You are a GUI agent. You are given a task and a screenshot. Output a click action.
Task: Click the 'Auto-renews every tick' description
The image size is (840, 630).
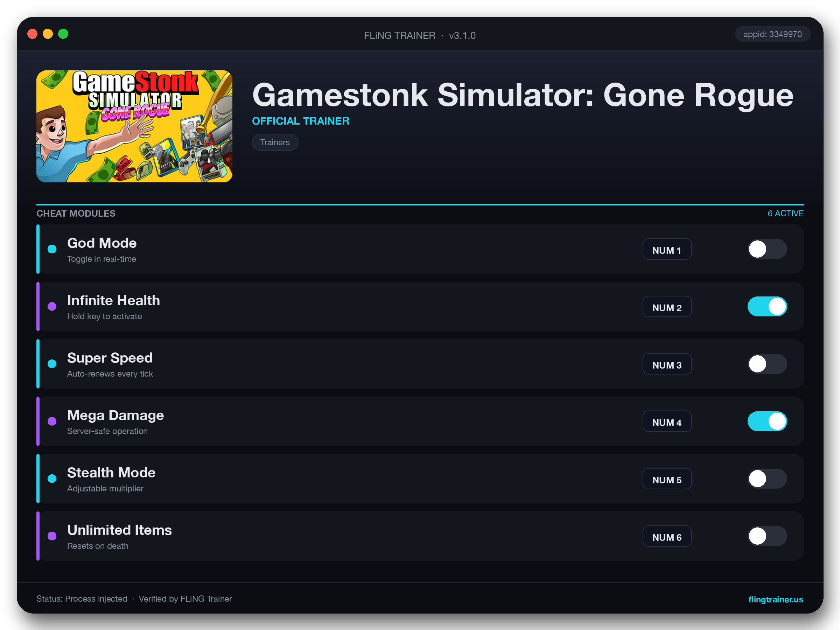tap(110, 374)
